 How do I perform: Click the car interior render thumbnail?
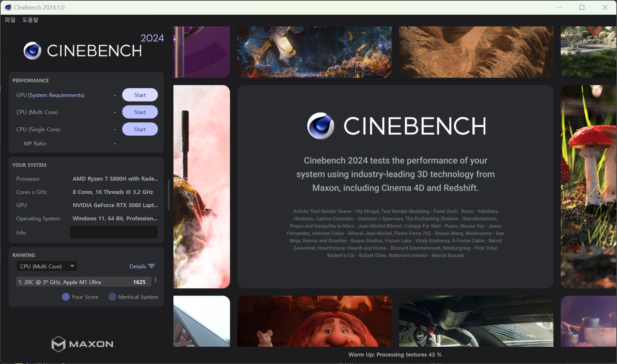tap(476, 321)
